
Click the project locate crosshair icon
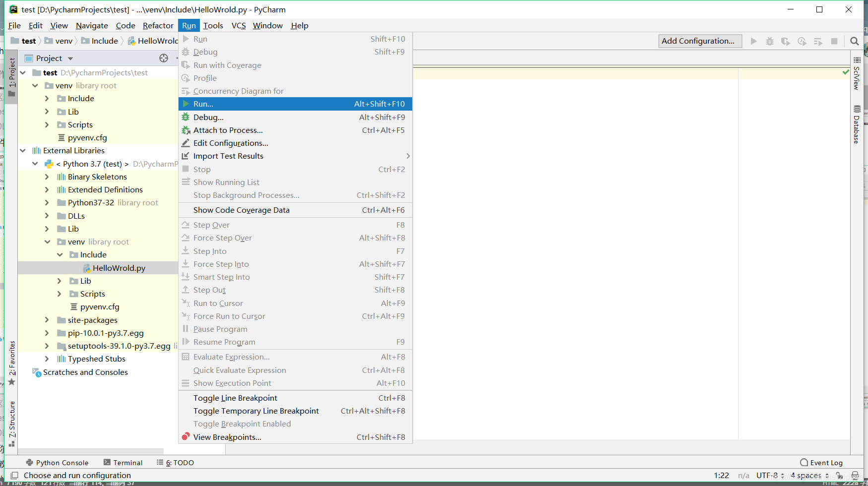click(x=164, y=58)
